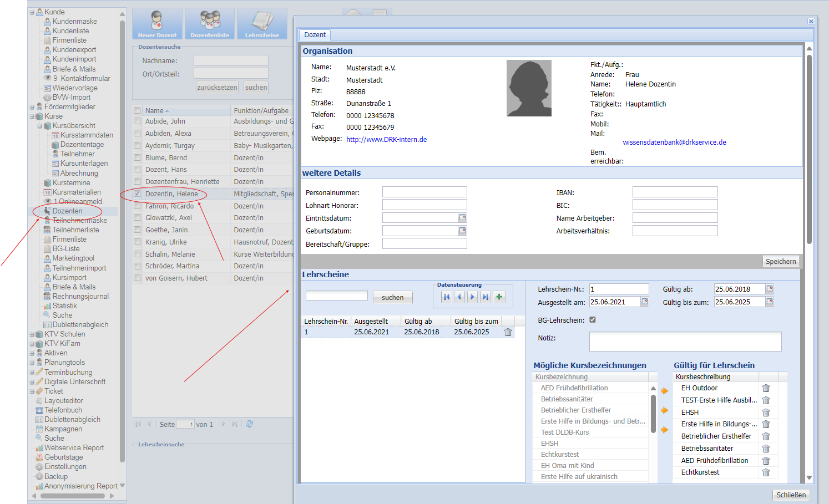This screenshot has width=829, height=504.
Task: Uncheck the BG-Lehrschein checkbox
Action: (593, 320)
